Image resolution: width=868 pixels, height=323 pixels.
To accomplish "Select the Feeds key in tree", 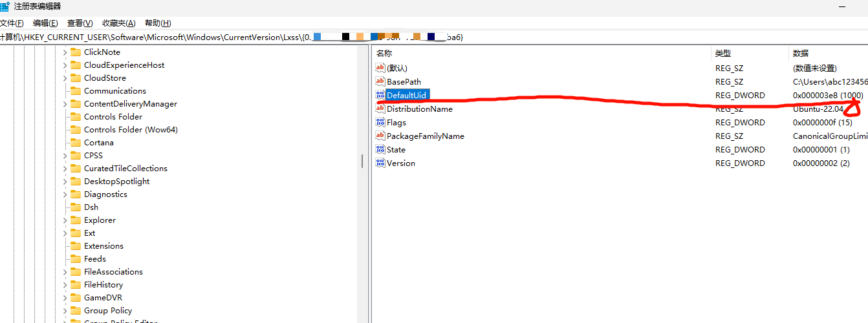I will click(94, 258).
